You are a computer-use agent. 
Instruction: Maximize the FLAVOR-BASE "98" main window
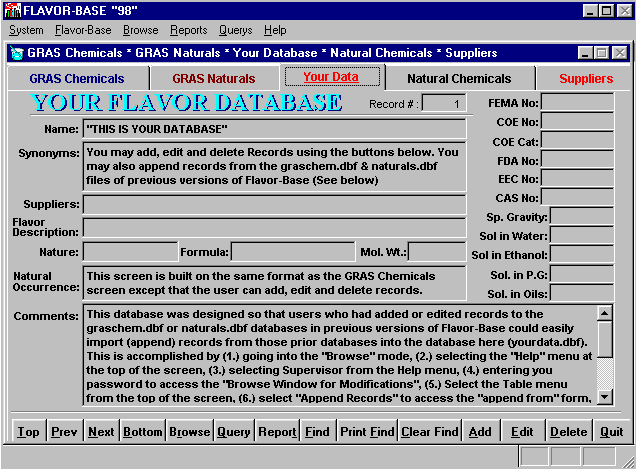point(606,11)
